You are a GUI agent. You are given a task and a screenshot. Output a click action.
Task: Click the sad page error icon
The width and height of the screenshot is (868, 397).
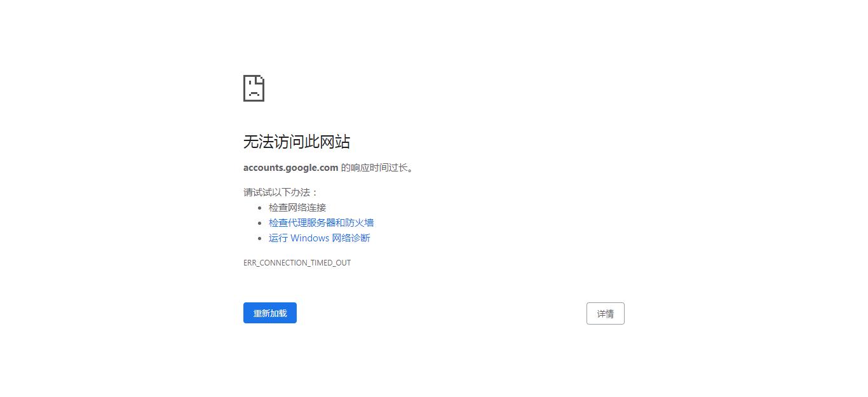click(254, 88)
